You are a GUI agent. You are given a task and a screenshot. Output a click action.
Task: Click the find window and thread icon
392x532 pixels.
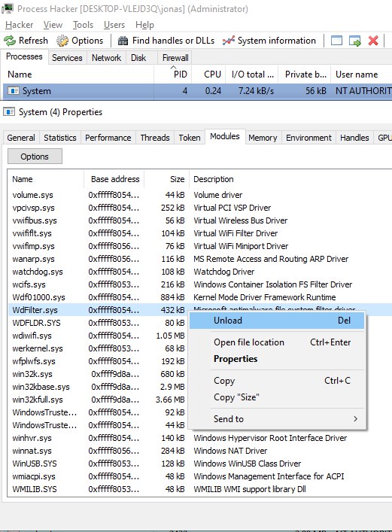[x=354, y=41]
